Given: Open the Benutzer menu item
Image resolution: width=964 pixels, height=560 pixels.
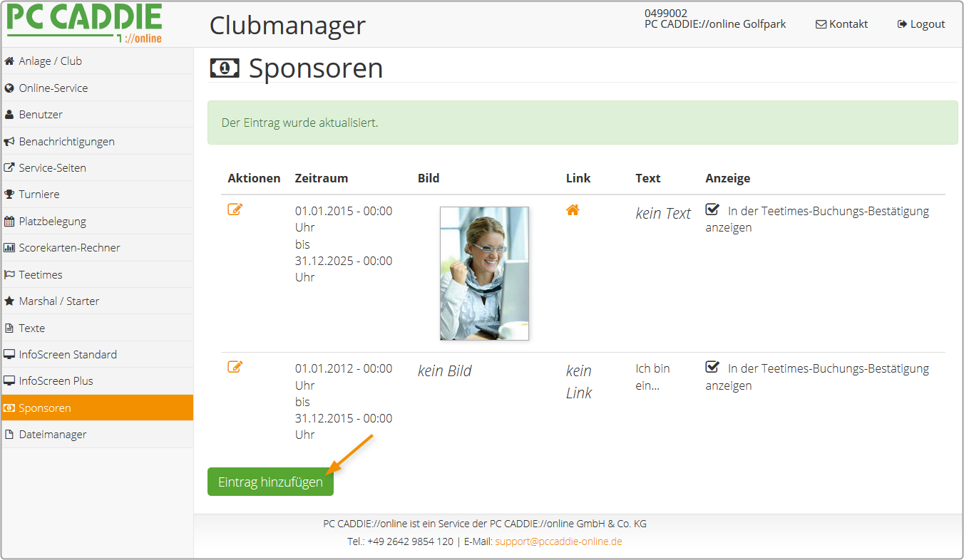Looking at the screenshot, I should pyautogui.click(x=97, y=115).
